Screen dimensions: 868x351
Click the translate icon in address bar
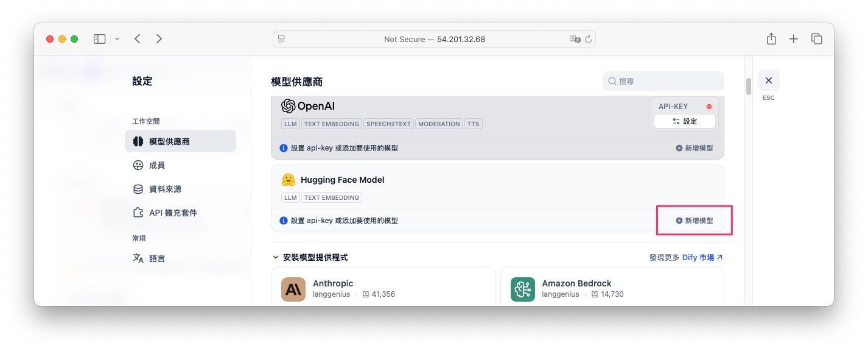tap(575, 39)
